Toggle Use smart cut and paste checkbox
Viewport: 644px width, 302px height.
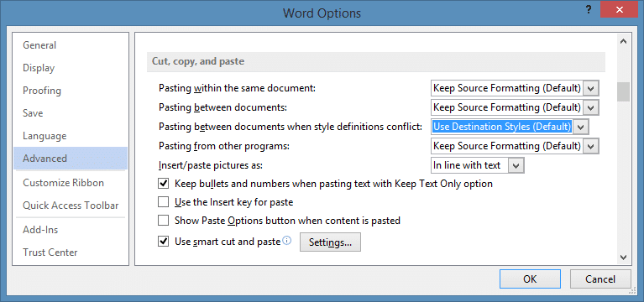[164, 242]
